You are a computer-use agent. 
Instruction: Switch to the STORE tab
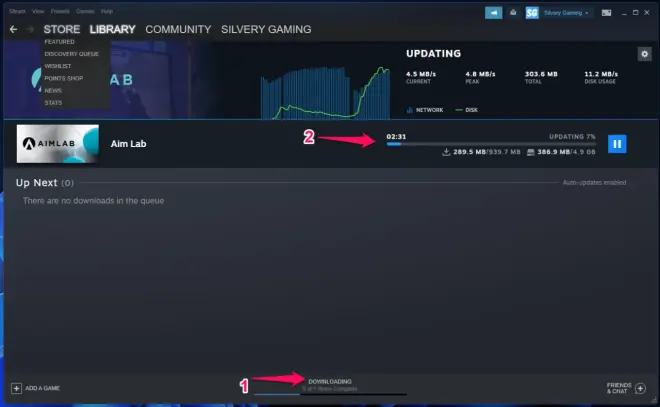pos(62,29)
